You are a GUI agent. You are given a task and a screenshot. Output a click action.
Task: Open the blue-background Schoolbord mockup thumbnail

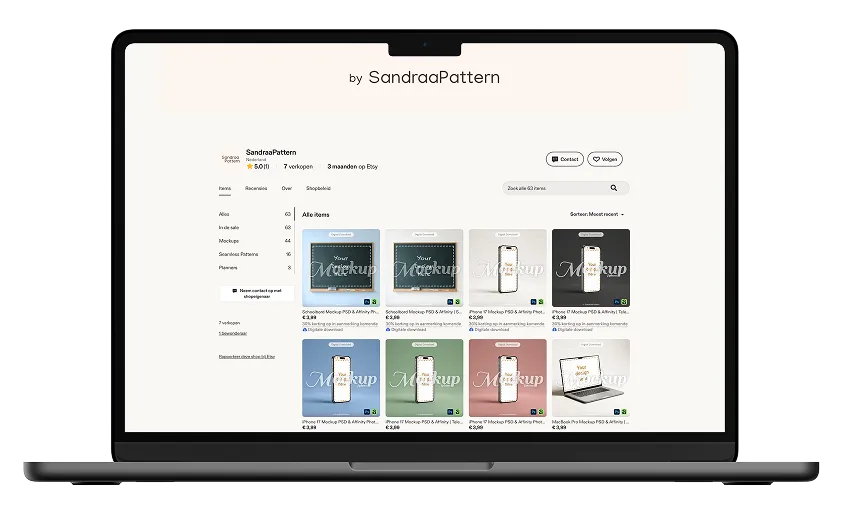click(341, 268)
